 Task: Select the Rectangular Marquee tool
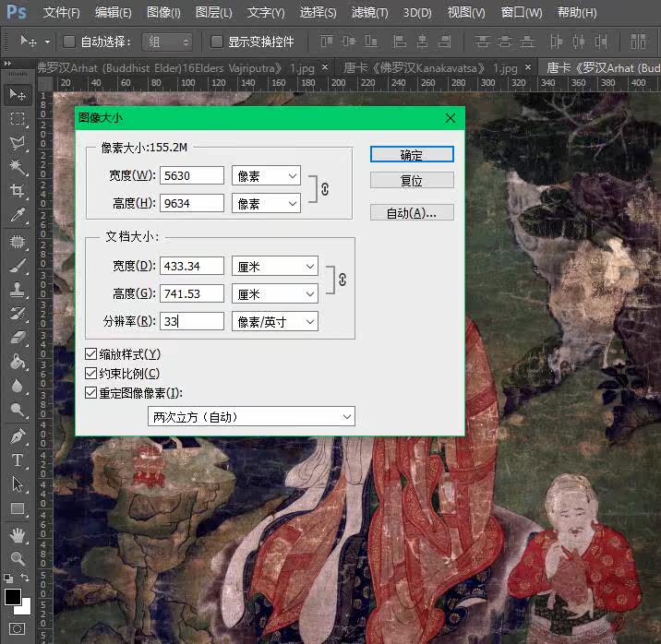point(18,119)
